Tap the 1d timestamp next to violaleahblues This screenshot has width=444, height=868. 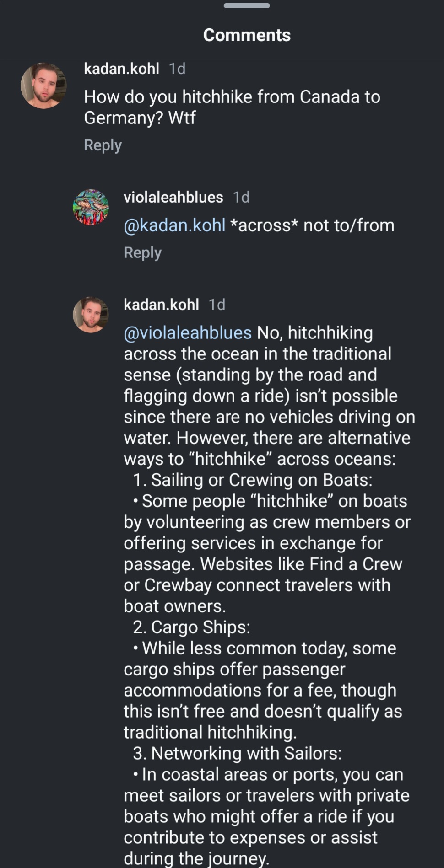241,197
